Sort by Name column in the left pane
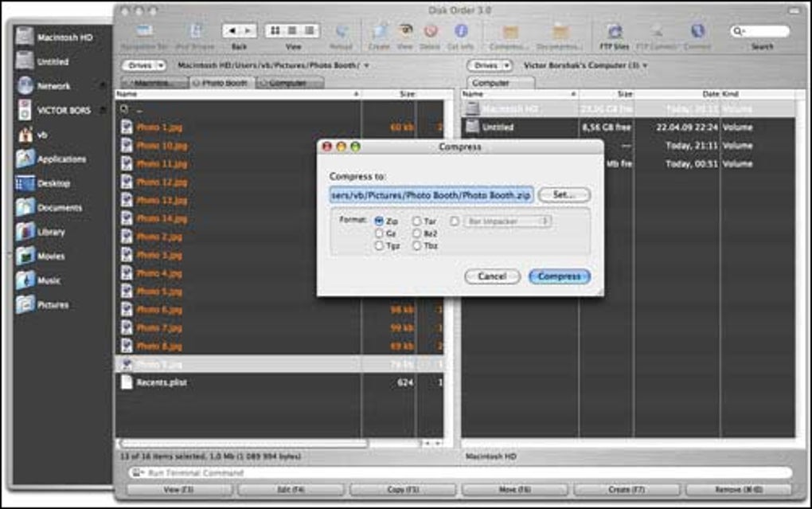The image size is (812, 509). tap(238, 94)
